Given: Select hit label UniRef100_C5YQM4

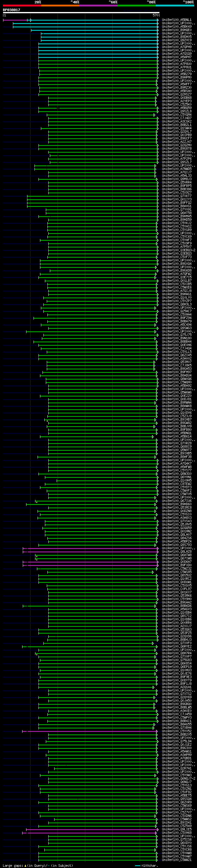Looking at the screenshot, I should (x=176, y=115).
